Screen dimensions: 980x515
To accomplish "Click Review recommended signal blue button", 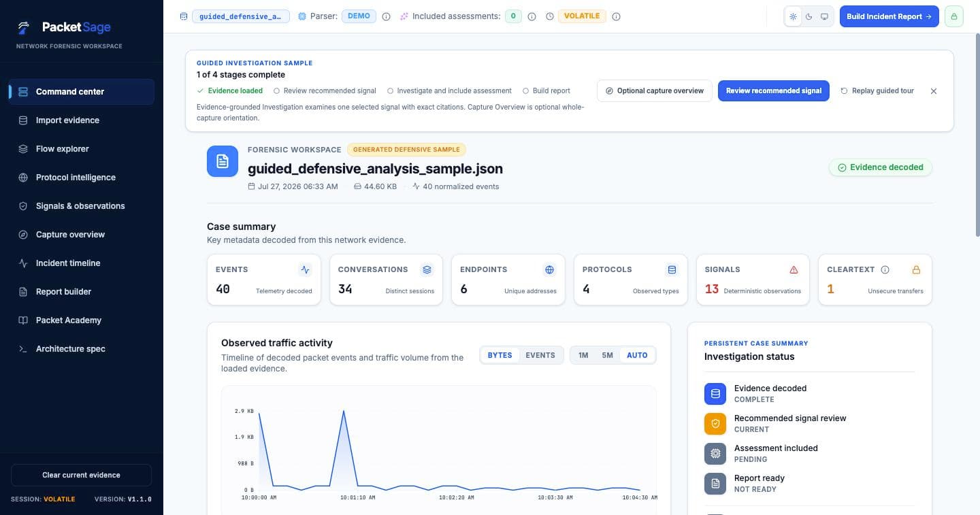I will [774, 90].
